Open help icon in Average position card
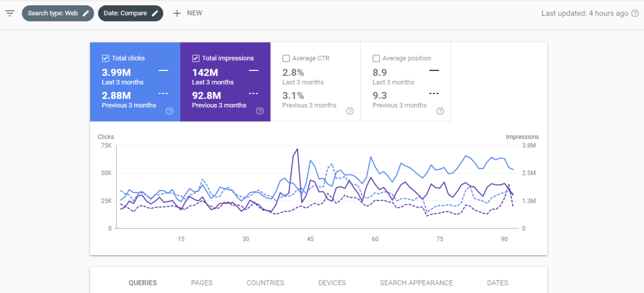This screenshot has height=293, width=644. (440, 111)
